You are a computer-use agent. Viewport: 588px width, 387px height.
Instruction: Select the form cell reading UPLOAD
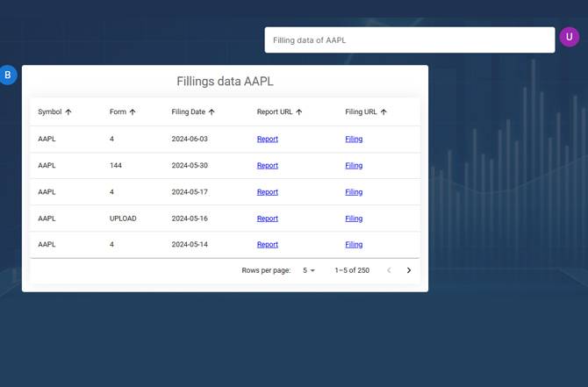[123, 219]
